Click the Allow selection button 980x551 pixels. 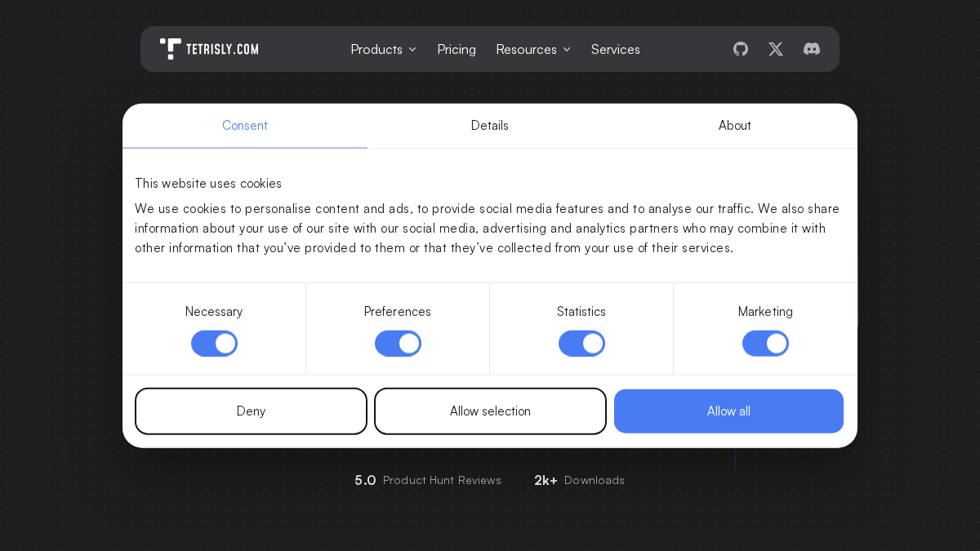(x=490, y=411)
